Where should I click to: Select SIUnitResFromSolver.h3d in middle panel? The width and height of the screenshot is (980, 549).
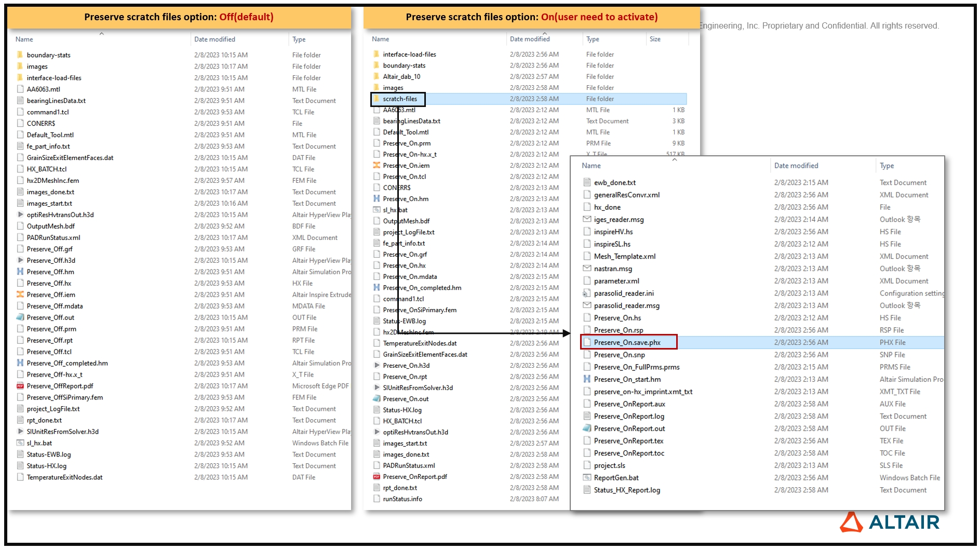click(418, 387)
